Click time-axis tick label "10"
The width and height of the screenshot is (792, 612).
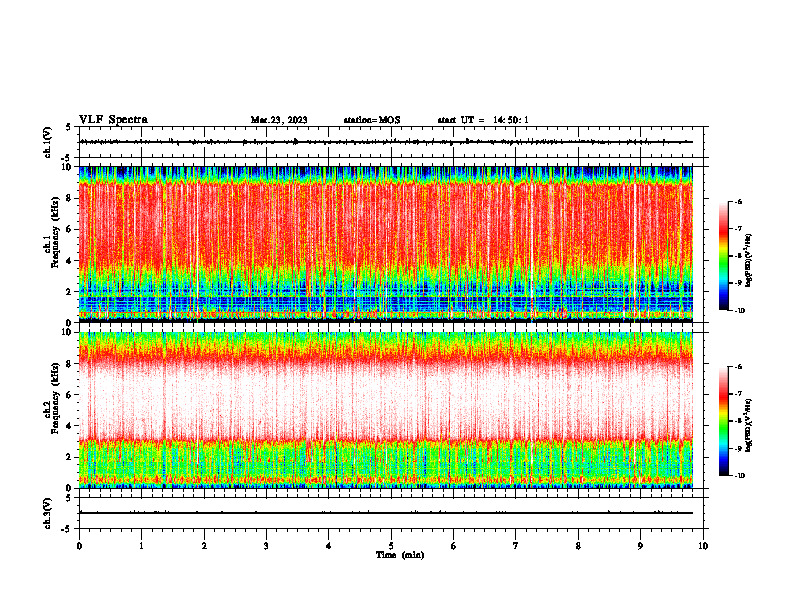pyautogui.click(x=703, y=546)
